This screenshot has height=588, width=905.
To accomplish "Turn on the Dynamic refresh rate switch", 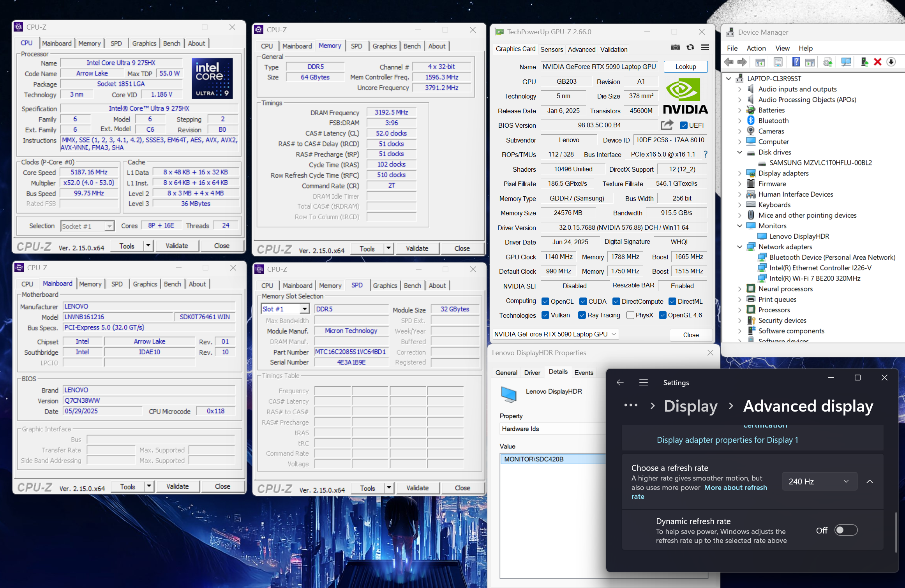I will coord(846,530).
